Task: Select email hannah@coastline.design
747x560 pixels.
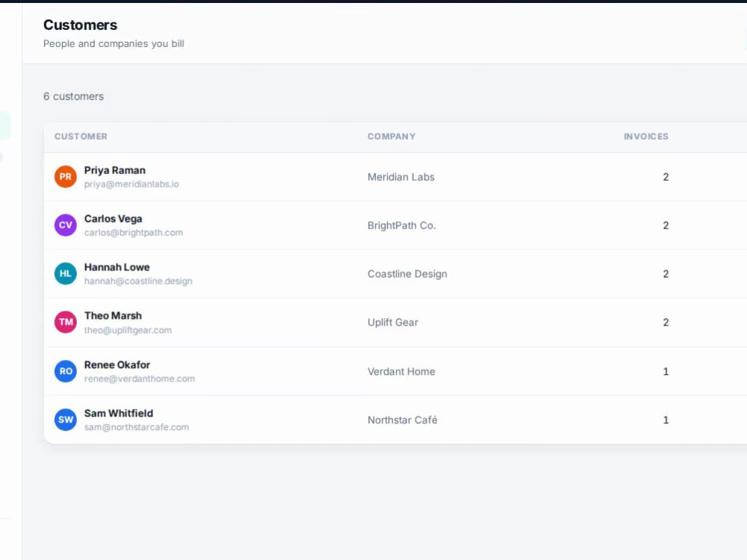Action: point(138,281)
